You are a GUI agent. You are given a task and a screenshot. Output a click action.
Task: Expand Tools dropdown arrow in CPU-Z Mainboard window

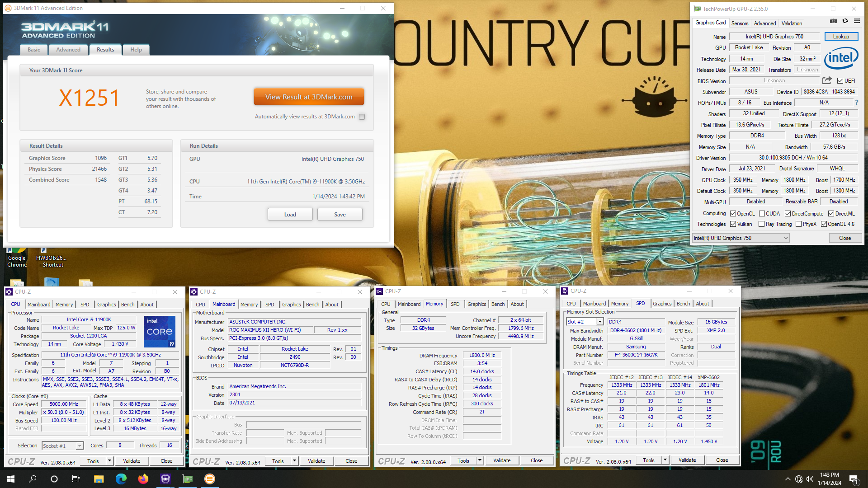294,461
